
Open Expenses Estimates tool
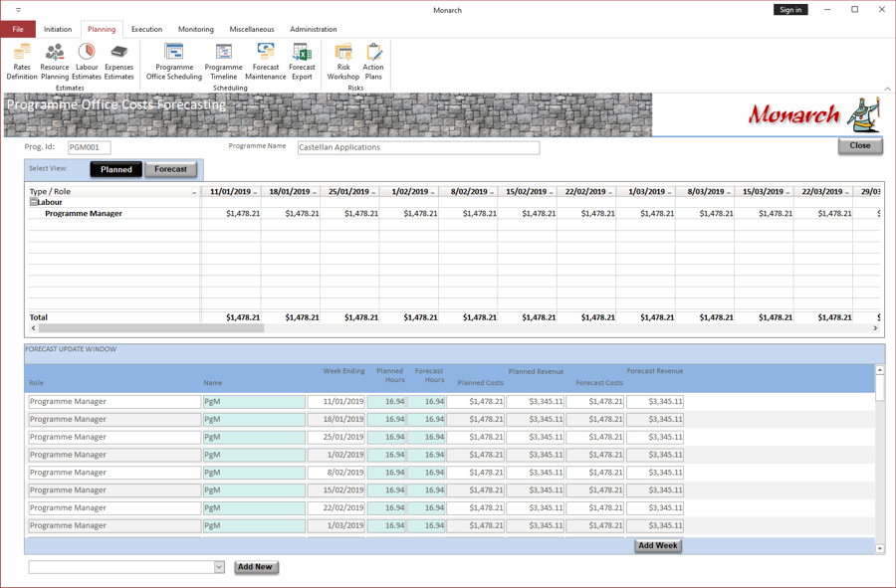[x=118, y=62]
